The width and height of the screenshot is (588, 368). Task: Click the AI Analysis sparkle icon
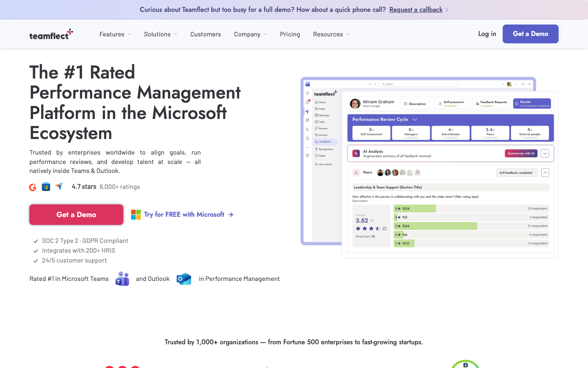tap(356, 153)
